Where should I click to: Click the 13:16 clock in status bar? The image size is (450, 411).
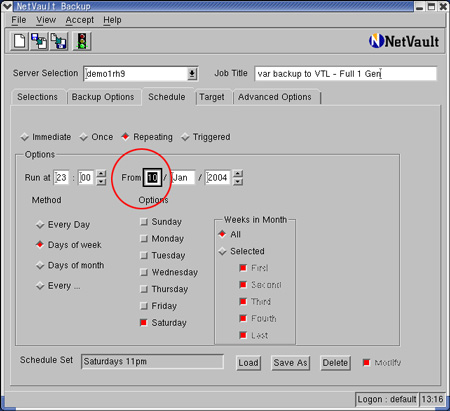click(432, 399)
